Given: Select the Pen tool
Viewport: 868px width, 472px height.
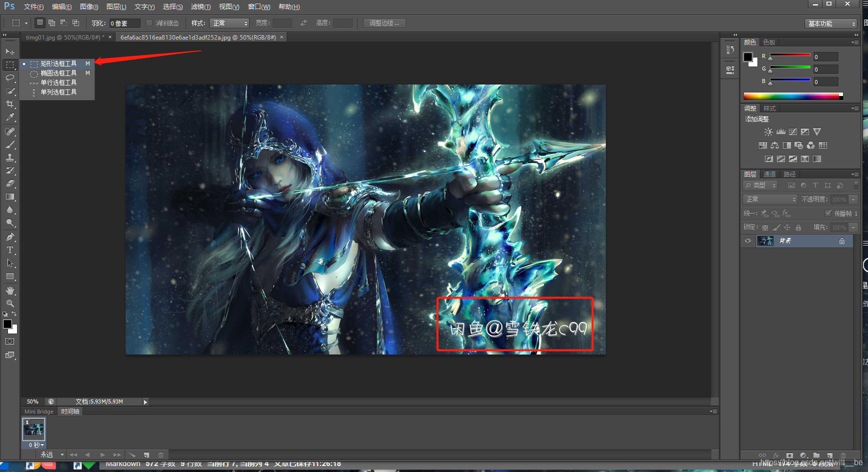Looking at the screenshot, I should click(10, 237).
